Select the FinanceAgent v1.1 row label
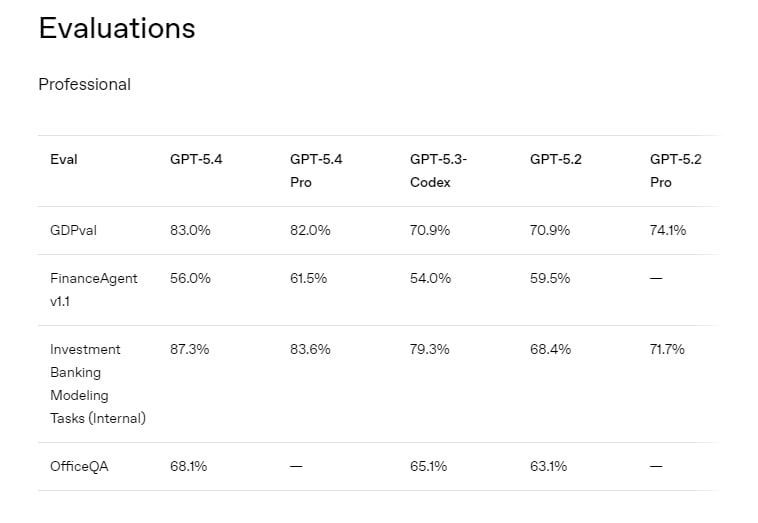The height and width of the screenshot is (523, 758). [x=94, y=289]
